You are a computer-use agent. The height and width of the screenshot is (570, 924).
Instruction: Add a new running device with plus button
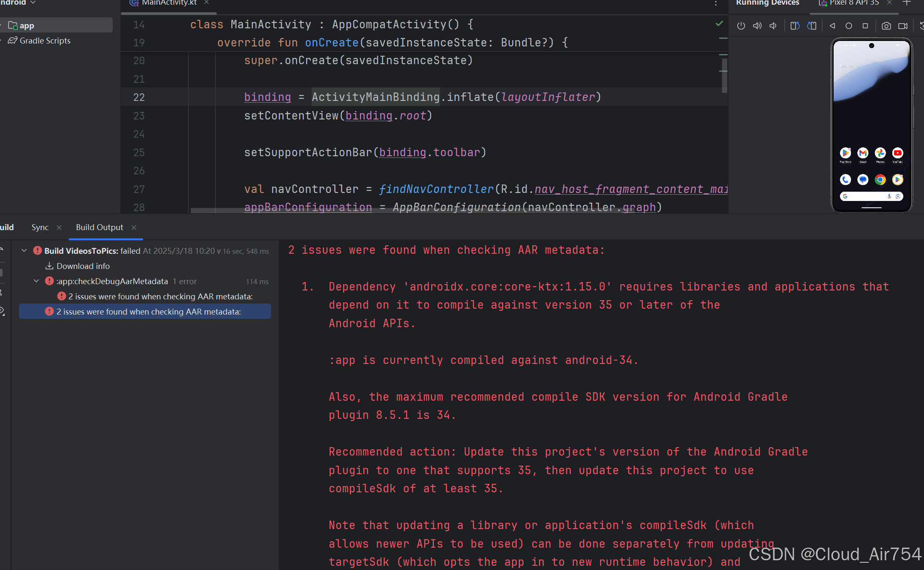tap(907, 3)
